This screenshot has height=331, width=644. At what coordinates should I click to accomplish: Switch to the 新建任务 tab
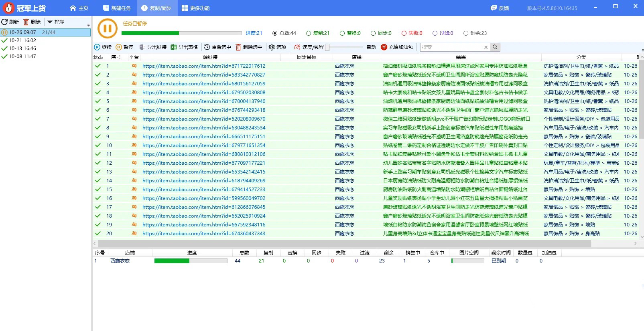(x=117, y=8)
